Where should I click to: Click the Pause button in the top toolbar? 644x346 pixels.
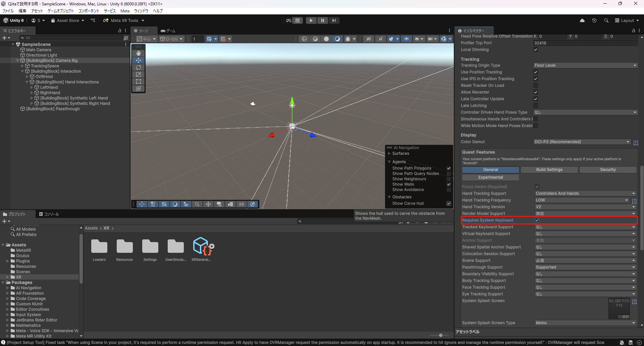pyautogui.click(x=322, y=20)
